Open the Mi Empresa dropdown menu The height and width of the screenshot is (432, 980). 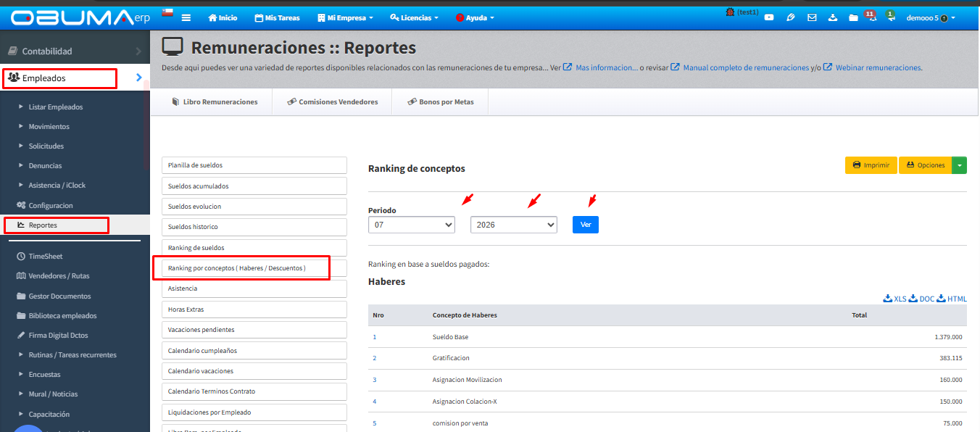point(346,17)
